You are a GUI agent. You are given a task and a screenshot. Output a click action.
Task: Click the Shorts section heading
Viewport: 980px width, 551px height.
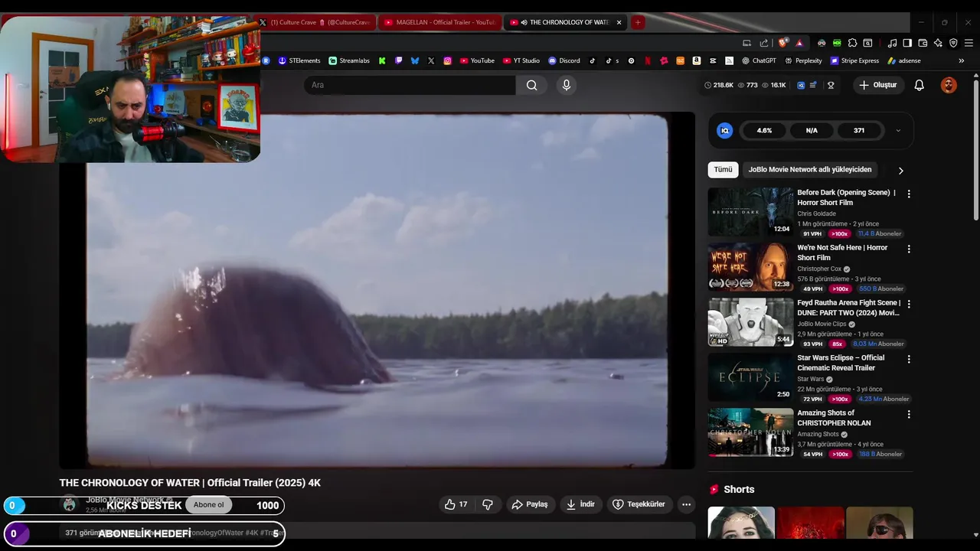pyautogui.click(x=739, y=489)
